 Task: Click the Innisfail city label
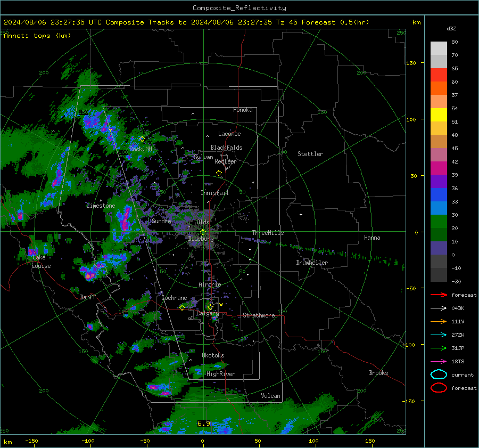click(x=214, y=193)
